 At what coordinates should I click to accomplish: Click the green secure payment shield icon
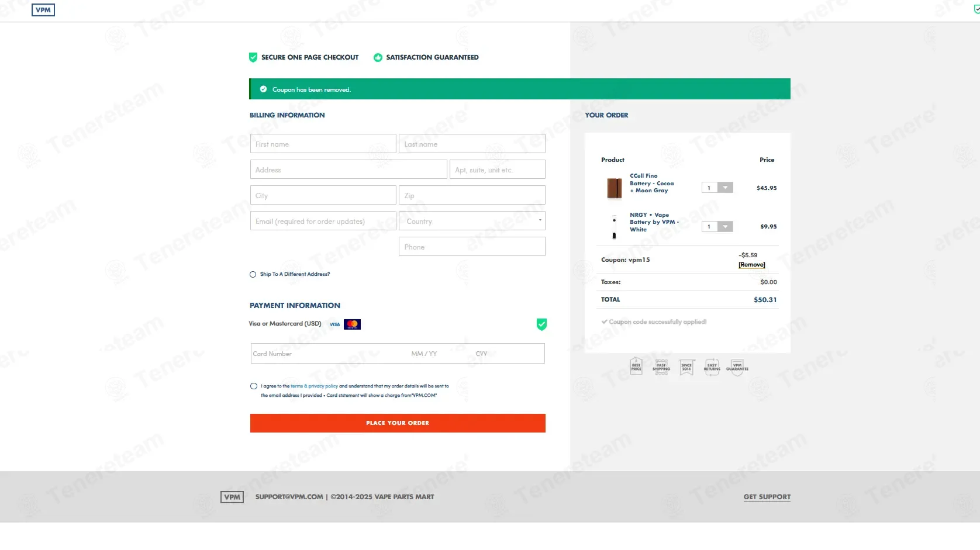click(x=541, y=324)
